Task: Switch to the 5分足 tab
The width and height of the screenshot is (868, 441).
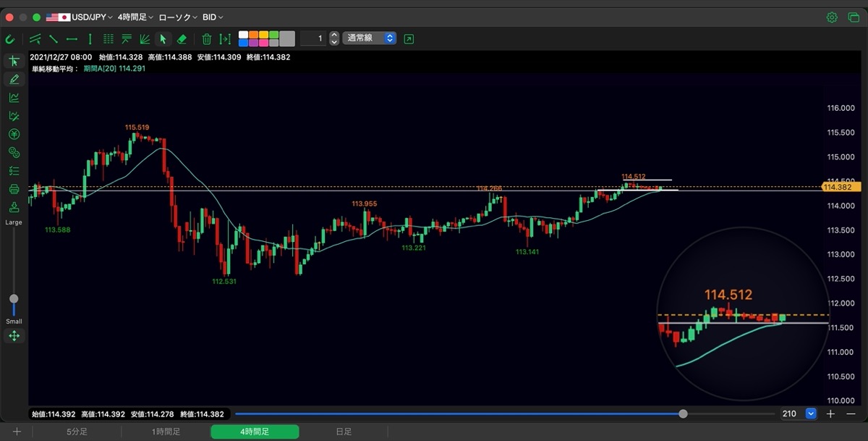Action: coord(77,432)
